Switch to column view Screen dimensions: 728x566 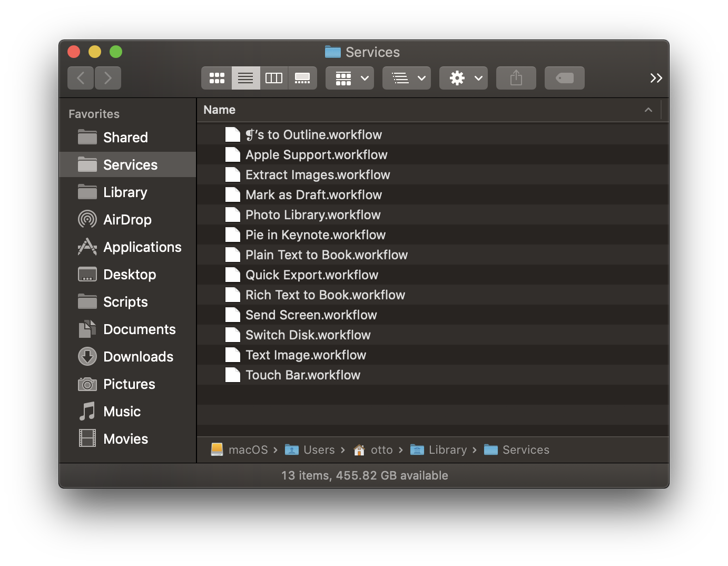274,77
